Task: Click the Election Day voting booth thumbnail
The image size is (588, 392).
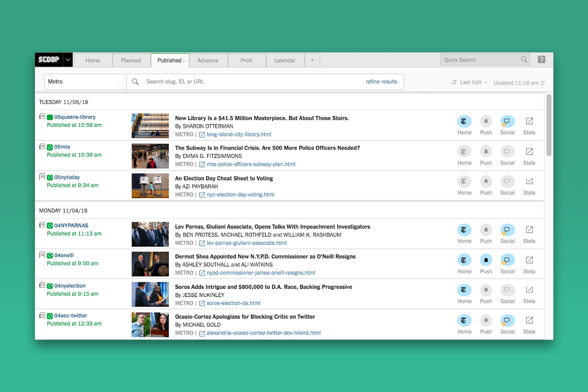Action: coord(150,186)
